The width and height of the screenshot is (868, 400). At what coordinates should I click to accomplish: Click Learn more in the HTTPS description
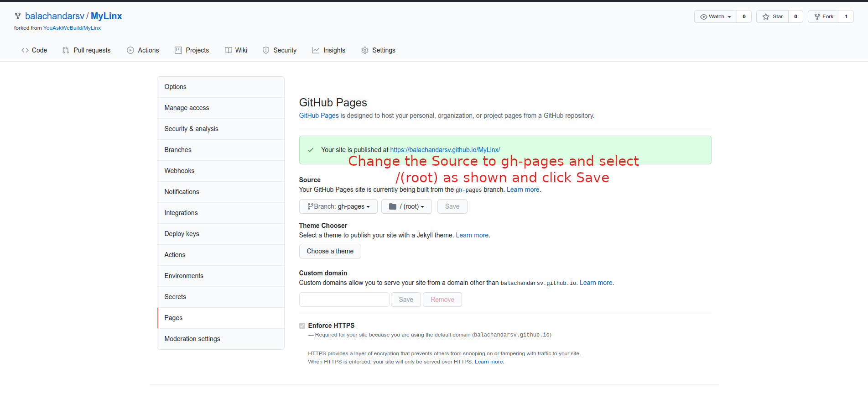coord(489,362)
